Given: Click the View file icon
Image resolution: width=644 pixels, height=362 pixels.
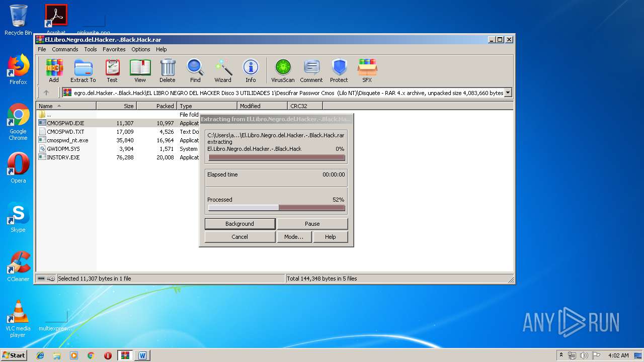Looking at the screenshot, I should 140,70.
